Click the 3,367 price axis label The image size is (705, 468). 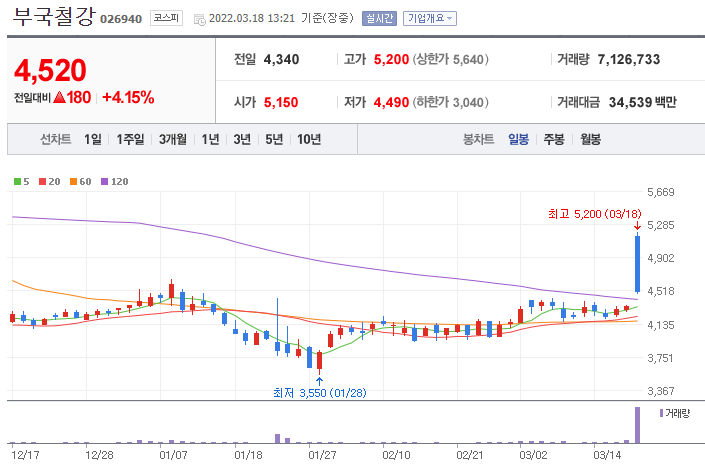point(661,391)
